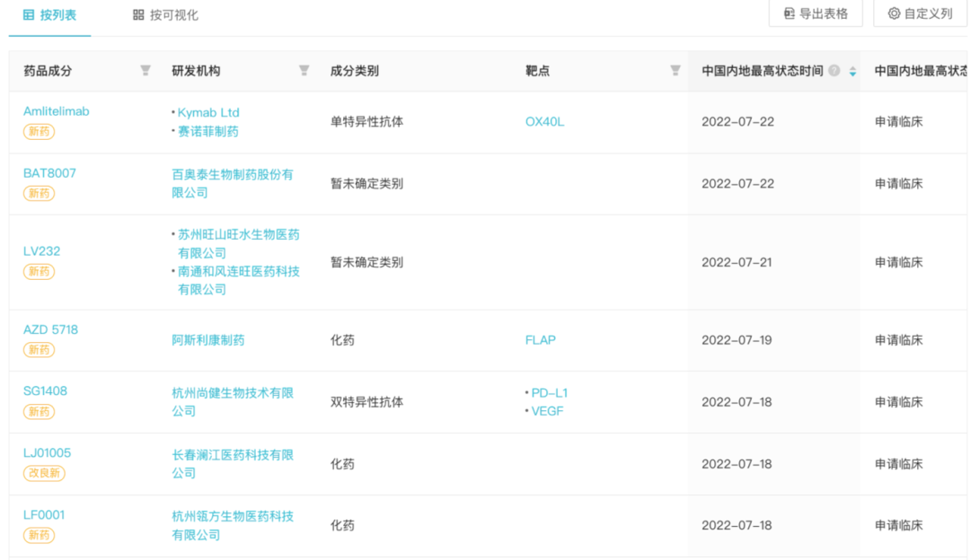Open the FLAP target link
970x560 pixels.
[540, 340]
